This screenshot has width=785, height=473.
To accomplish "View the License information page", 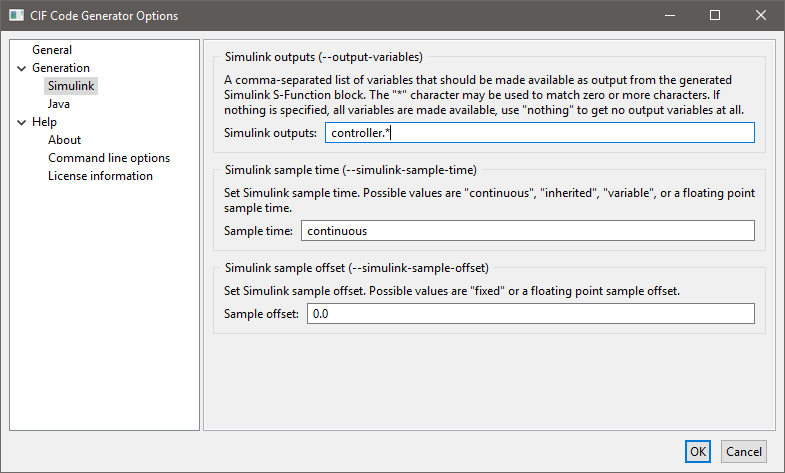I will pyautogui.click(x=100, y=176).
